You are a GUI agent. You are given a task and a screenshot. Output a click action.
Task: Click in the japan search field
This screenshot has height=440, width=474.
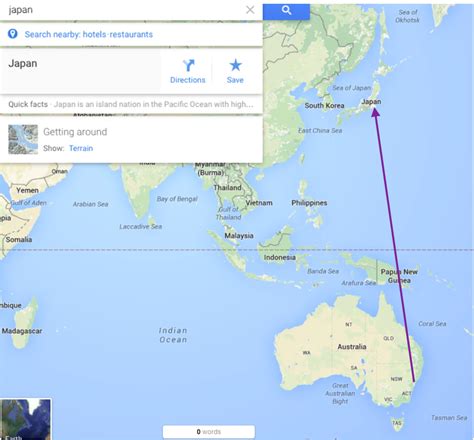click(x=123, y=10)
